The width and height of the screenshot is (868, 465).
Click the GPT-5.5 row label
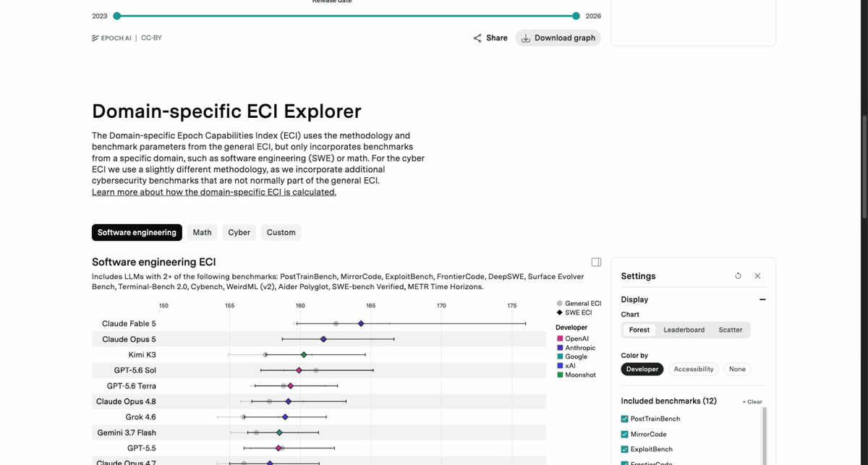pyautogui.click(x=141, y=448)
